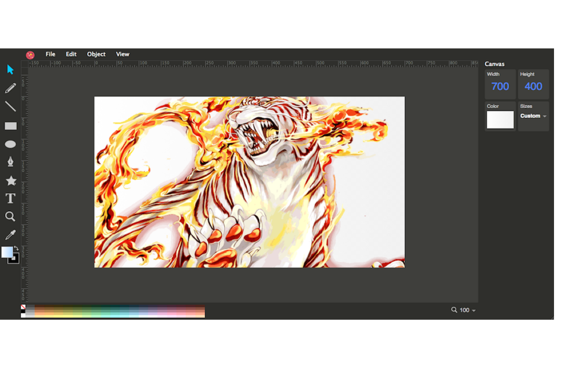Select the Line tool
Screen dimensions: 588x368
(11, 106)
